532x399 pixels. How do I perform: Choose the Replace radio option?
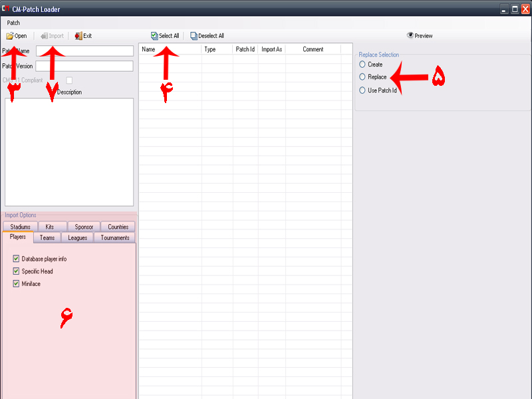362,77
